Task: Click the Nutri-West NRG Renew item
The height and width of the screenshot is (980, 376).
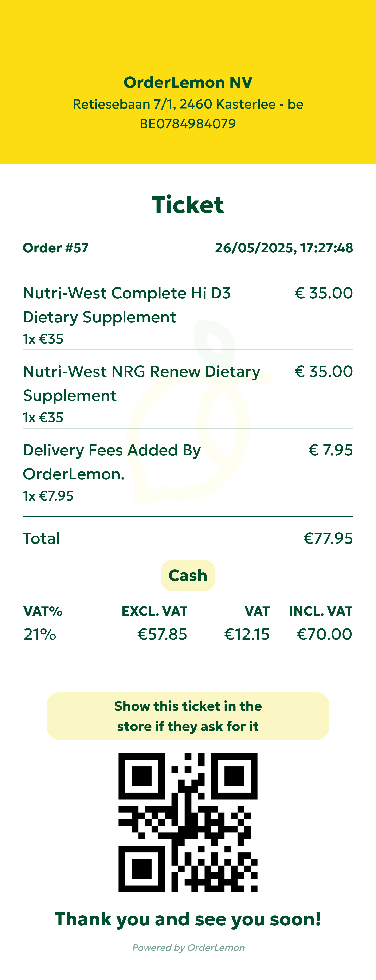Action: [x=141, y=383]
